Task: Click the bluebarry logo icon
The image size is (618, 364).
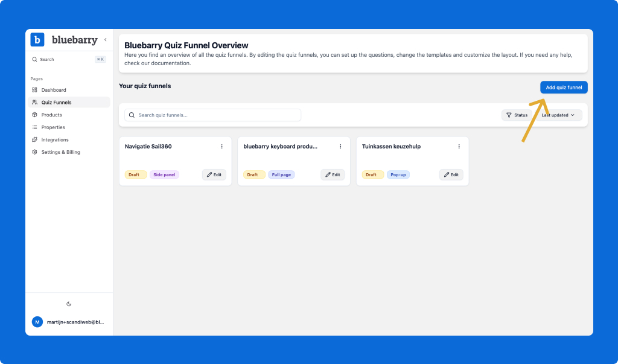Action: click(37, 39)
